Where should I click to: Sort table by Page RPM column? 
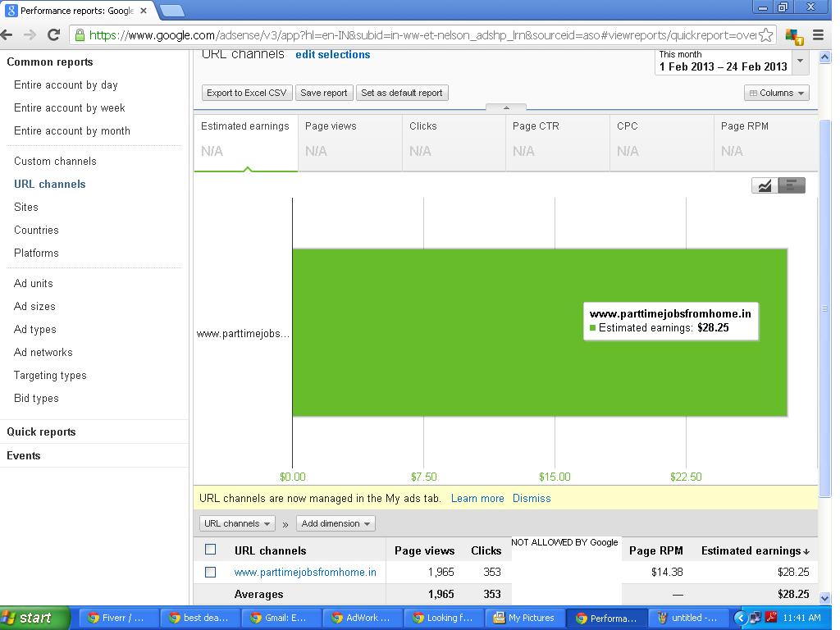(x=655, y=550)
